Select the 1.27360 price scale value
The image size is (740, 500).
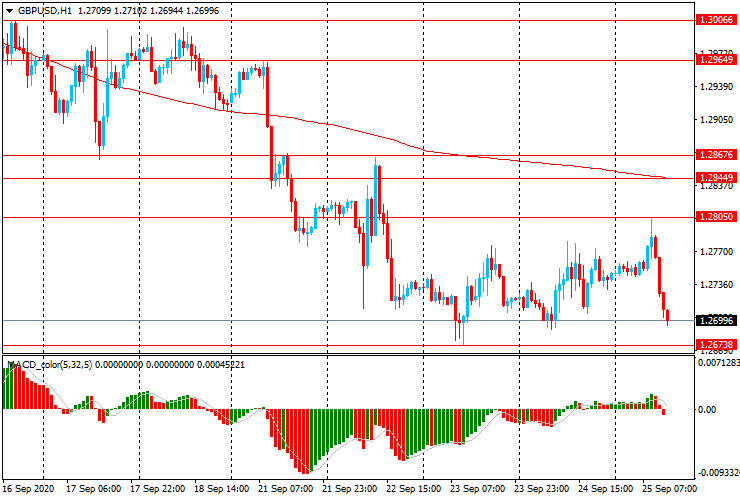click(x=716, y=285)
